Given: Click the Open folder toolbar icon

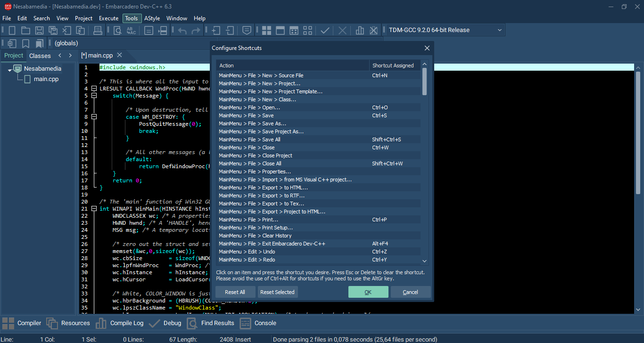Looking at the screenshot, I should pos(25,31).
